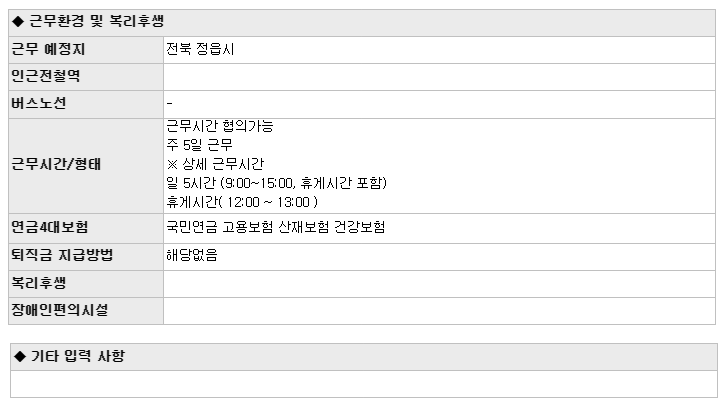Select the 근무 예정지 label cell
Viewport: 724px width, 405px height.
[86, 50]
